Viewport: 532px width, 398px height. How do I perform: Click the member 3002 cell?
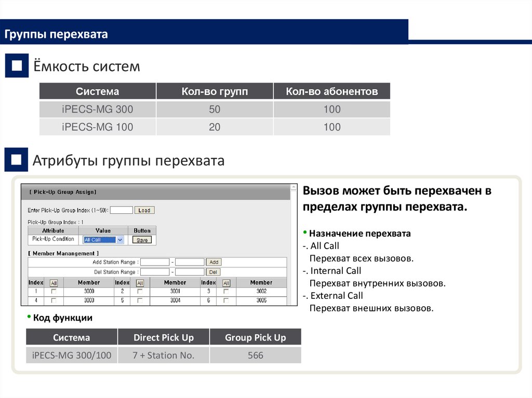pyautogui.click(x=261, y=291)
